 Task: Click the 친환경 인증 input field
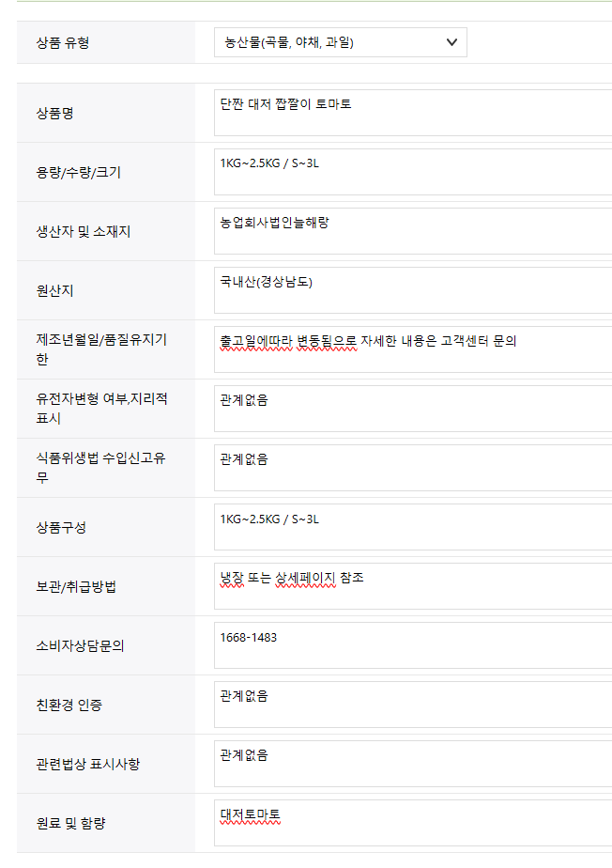tap(413, 705)
